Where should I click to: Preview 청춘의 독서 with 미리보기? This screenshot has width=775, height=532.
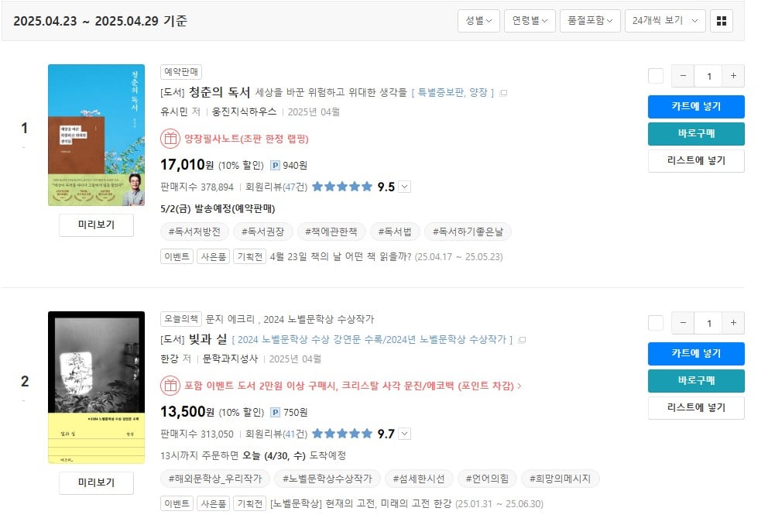click(x=96, y=225)
